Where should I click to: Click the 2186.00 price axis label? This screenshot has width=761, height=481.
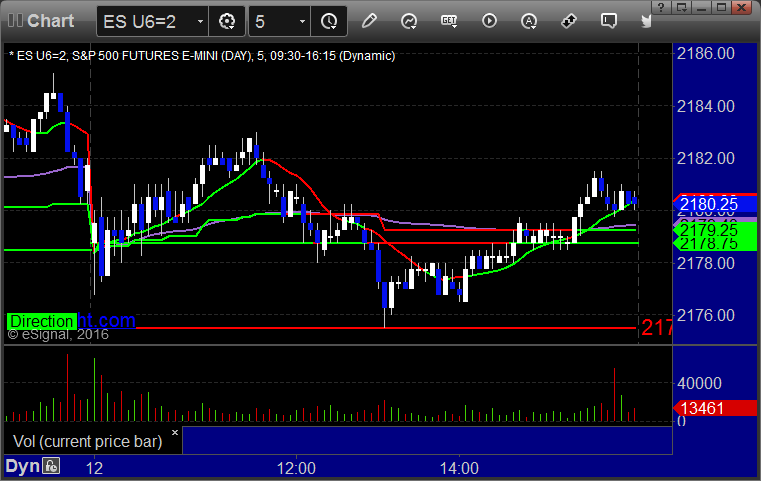706,53
